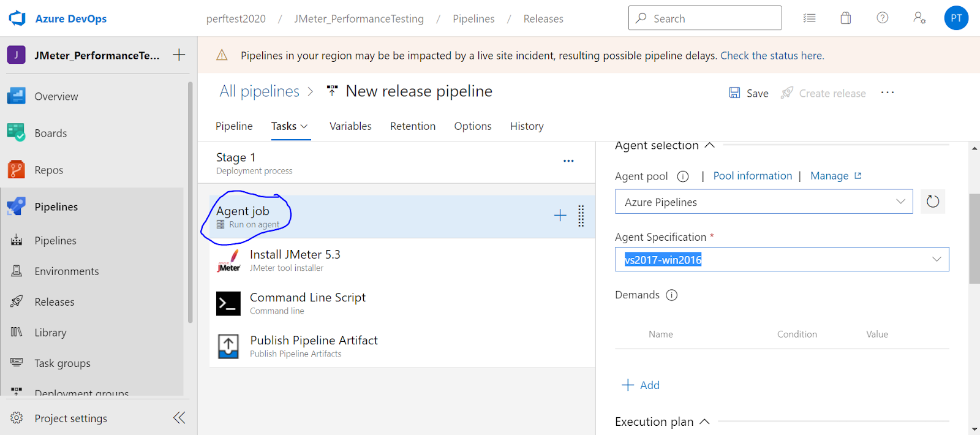Click the right panel vertical scrollbar

974,239
